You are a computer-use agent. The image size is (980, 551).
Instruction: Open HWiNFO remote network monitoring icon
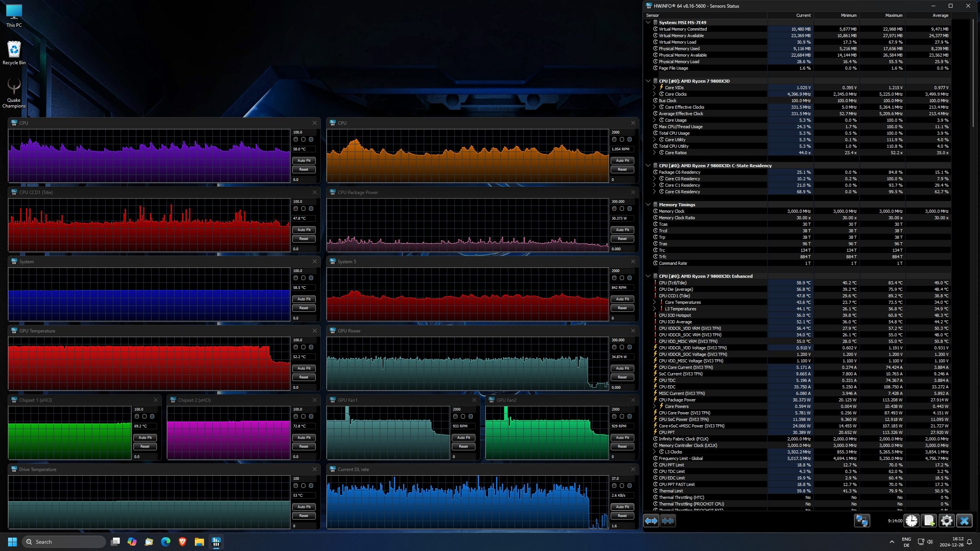tap(862, 521)
